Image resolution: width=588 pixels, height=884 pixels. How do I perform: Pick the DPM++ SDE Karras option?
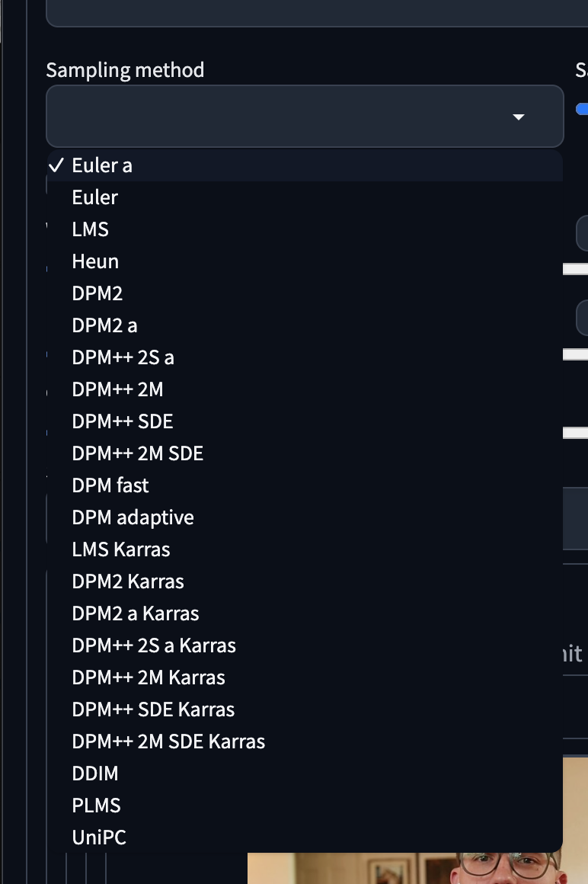[153, 709]
